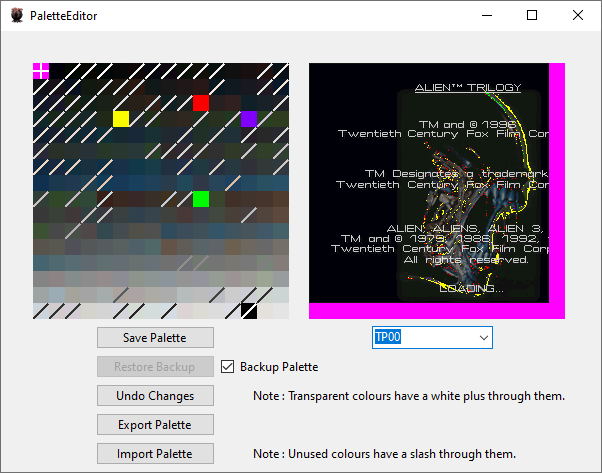
Task: Select the red colour swatch
Action: click(x=201, y=103)
